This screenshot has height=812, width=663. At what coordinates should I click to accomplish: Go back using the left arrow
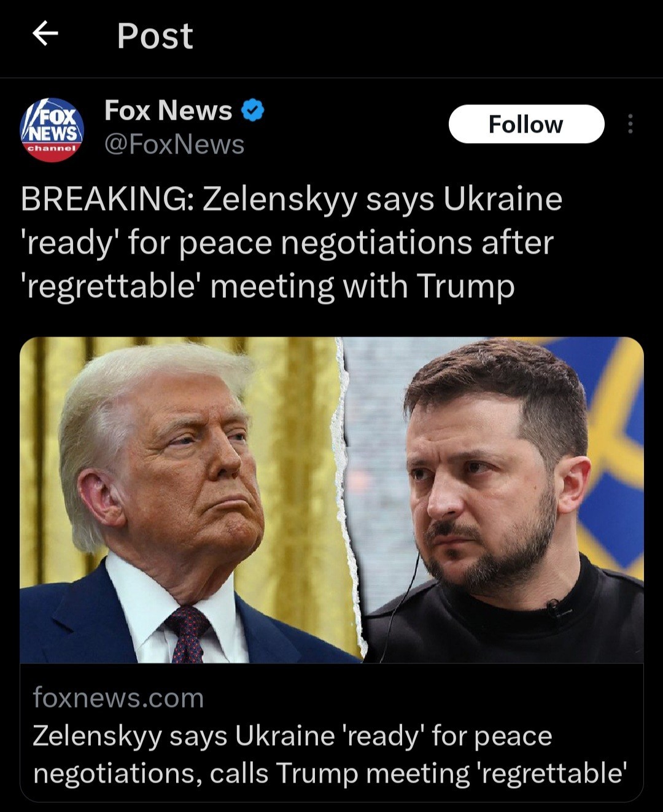(x=45, y=33)
